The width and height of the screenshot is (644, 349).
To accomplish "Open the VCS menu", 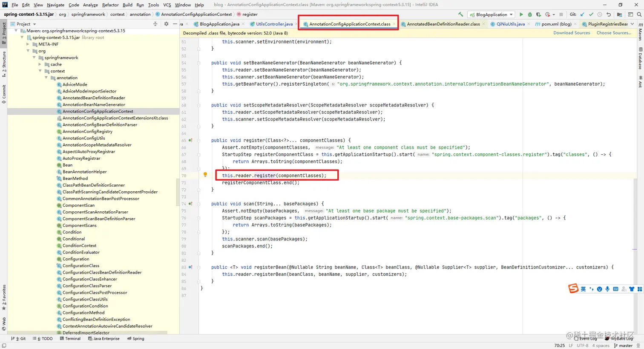I will point(167,5).
